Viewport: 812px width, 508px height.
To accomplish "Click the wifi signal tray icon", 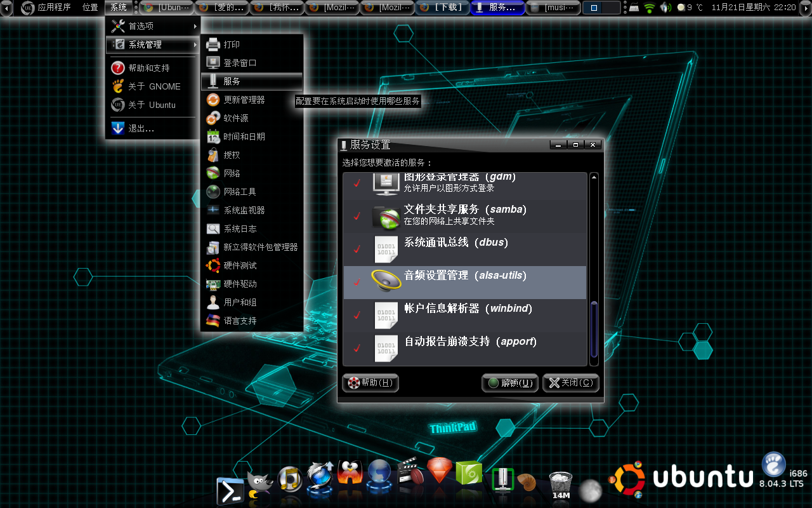I will (649, 8).
